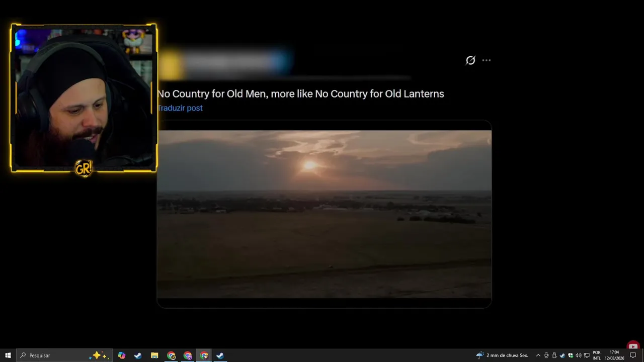Open the Windows Start menu

point(8,355)
